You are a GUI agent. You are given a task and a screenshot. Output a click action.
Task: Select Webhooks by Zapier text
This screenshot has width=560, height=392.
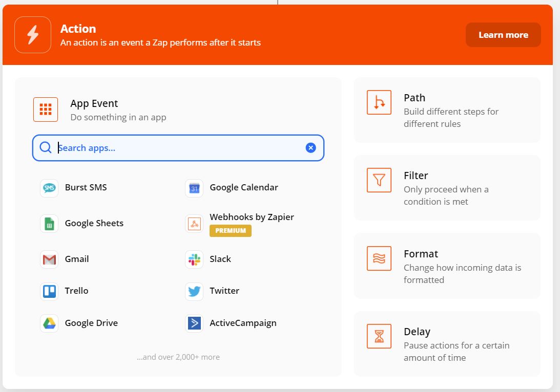[x=252, y=217]
